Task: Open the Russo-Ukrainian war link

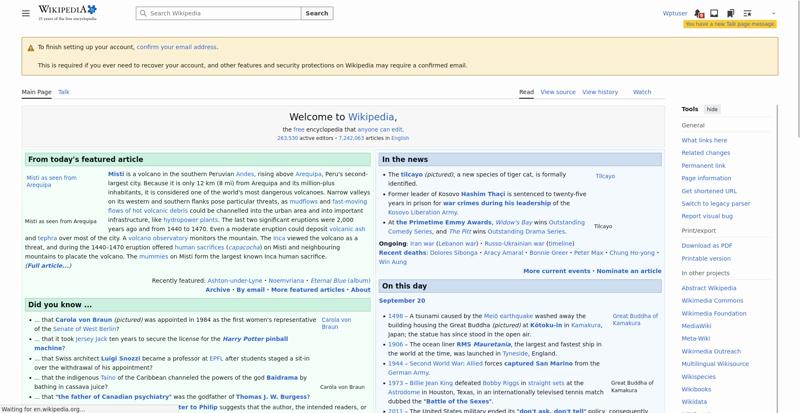Action: (514, 244)
